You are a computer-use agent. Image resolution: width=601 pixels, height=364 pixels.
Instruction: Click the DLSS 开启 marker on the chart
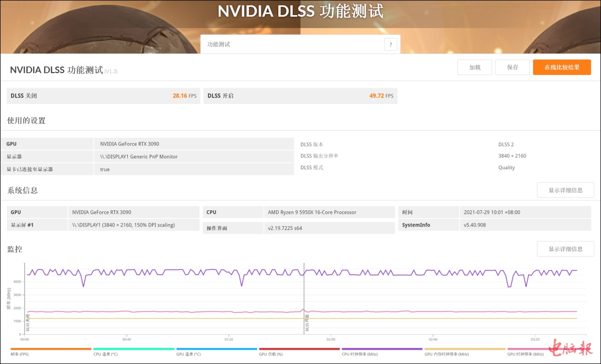click(307, 322)
